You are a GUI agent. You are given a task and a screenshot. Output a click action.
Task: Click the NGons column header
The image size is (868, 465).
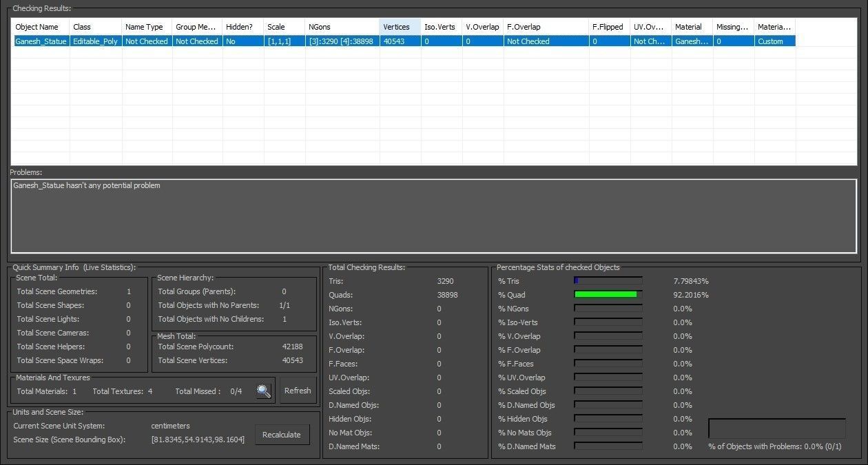click(342, 27)
